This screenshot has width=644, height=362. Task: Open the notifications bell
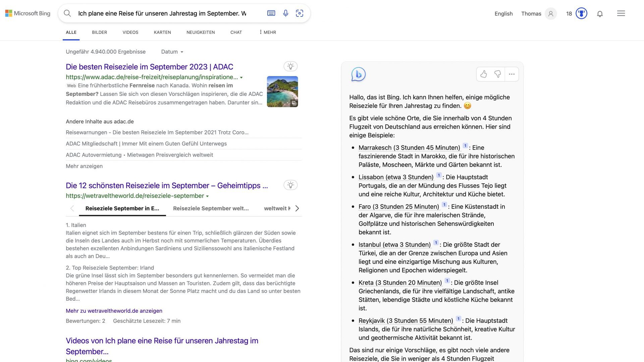click(x=600, y=14)
